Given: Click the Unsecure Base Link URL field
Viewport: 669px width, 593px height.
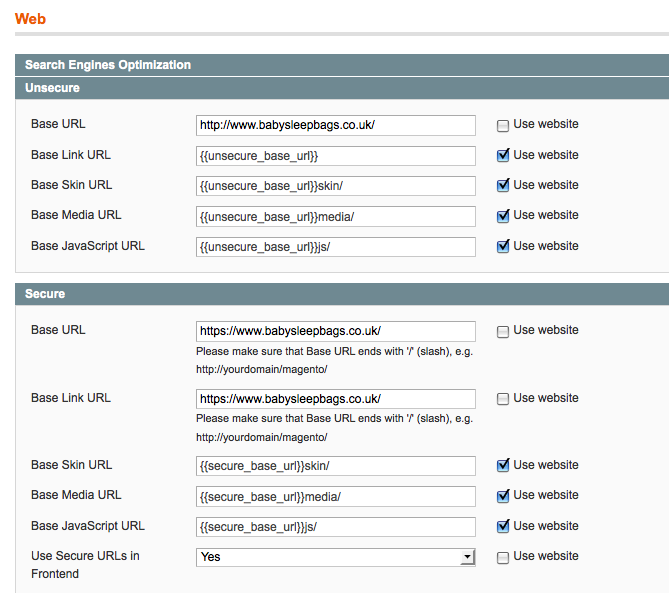Looking at the screenshot, I should [336, 156].
